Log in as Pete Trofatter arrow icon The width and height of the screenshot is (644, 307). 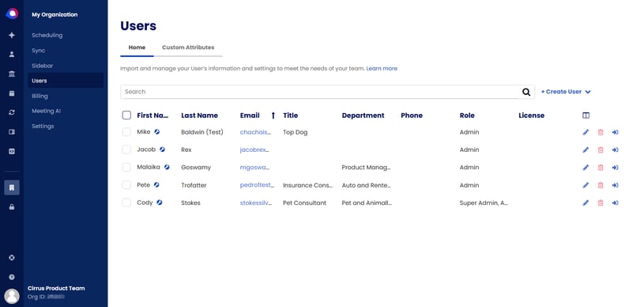(x=615, y=185)
